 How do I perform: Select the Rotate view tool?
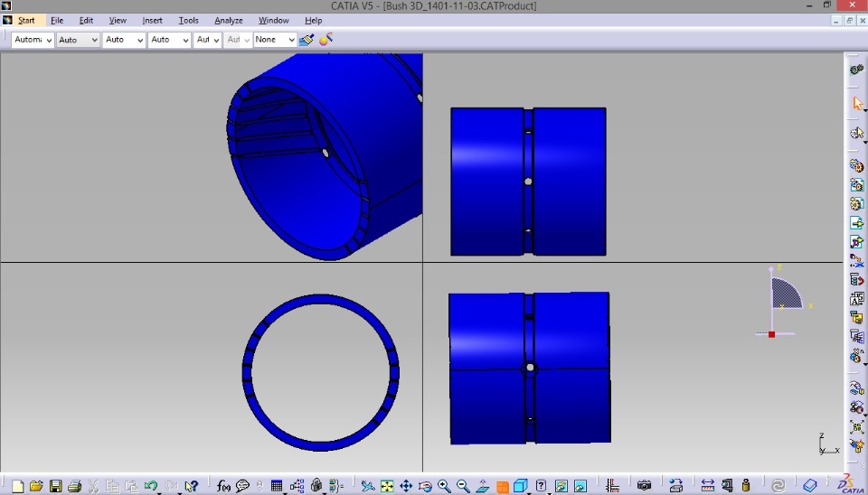click(425, 486)
